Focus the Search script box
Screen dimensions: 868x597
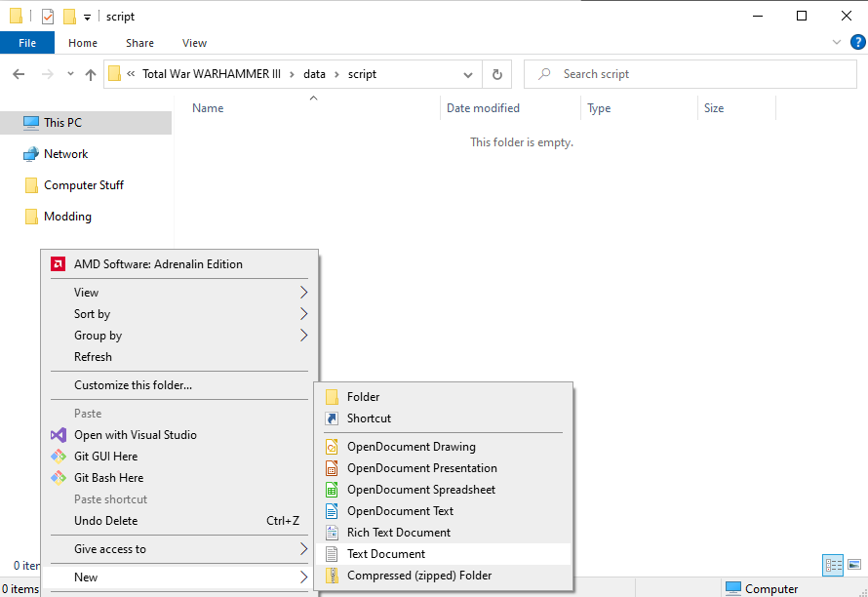pos(690,74)
